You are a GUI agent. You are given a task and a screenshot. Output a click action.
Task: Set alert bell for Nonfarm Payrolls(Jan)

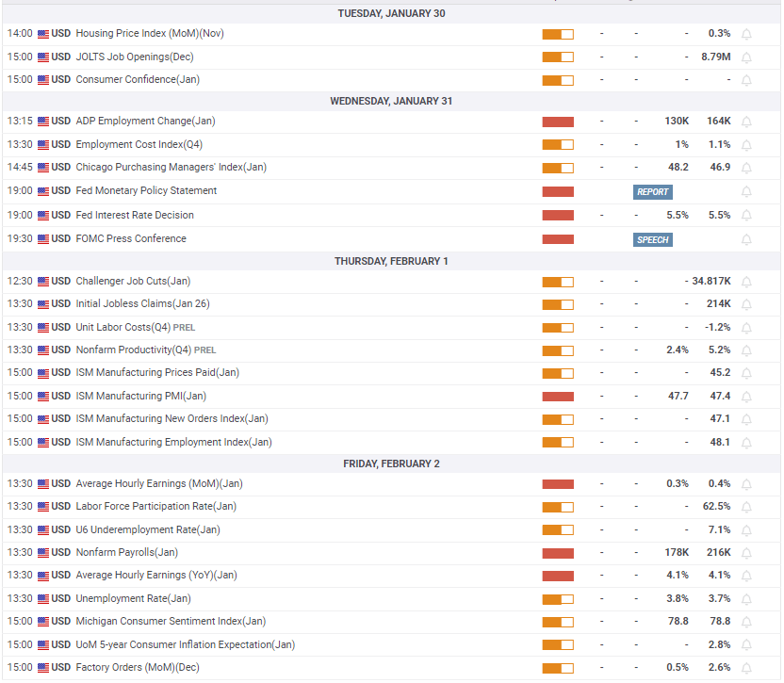(746, 553)
